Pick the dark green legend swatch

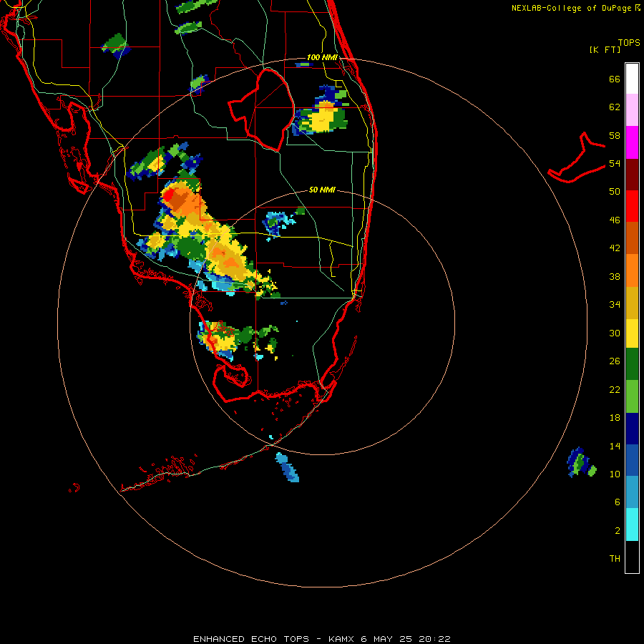(632, 364)
